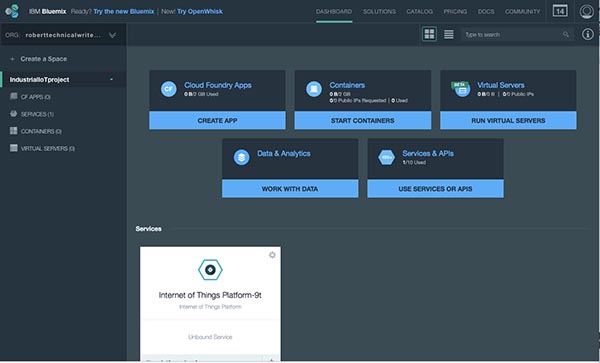This screenshot has width=600, height=363.
Task: Click the Services sidebar icon
Action: [13, 114]
